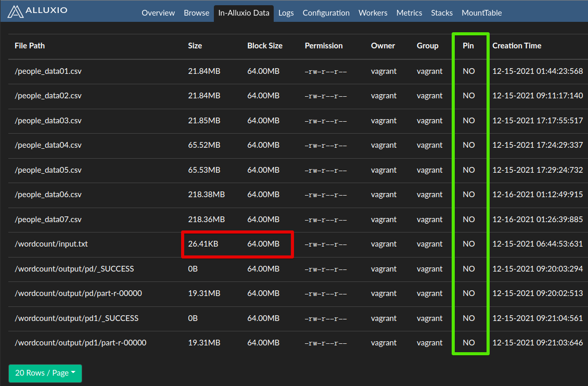Image resolution: width=588 pixels, height=386 pixels.
Task: Click the 26.41KB size value
Action: pyautogui.click(x=203, y=244)
